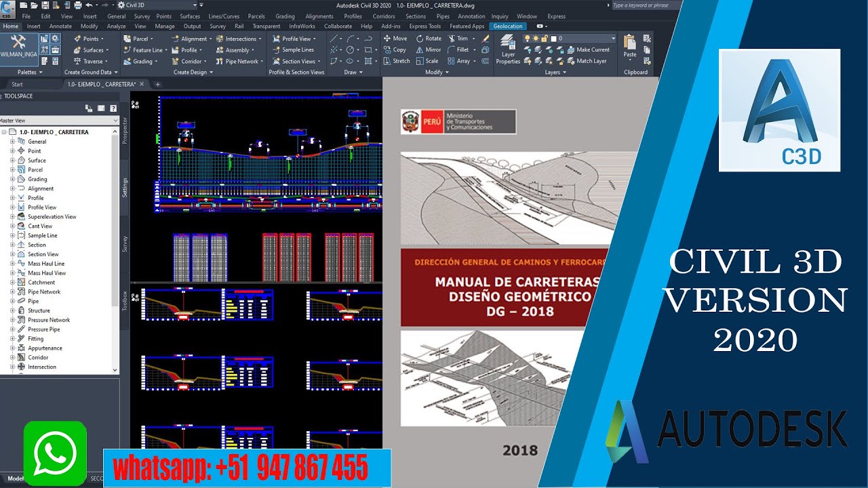
Task: Collapse the 1.0- EJEMPLO _ CARRETERA root node
Action: (4, 132)
